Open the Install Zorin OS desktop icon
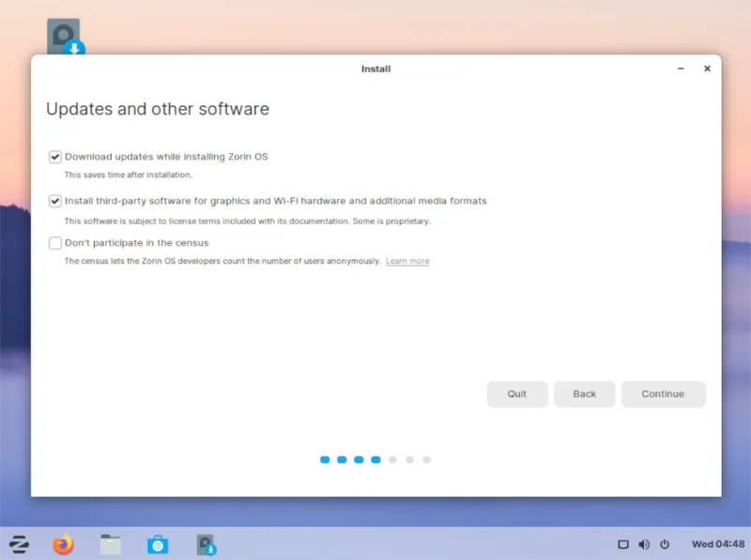 tap(65, 37)
